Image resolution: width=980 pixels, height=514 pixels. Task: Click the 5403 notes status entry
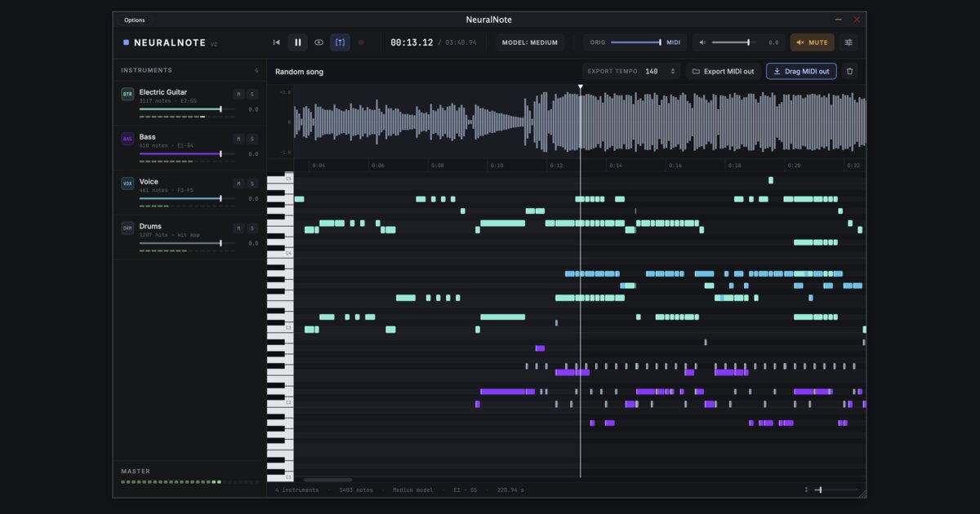pyautogui.click(x=356, y=490)
